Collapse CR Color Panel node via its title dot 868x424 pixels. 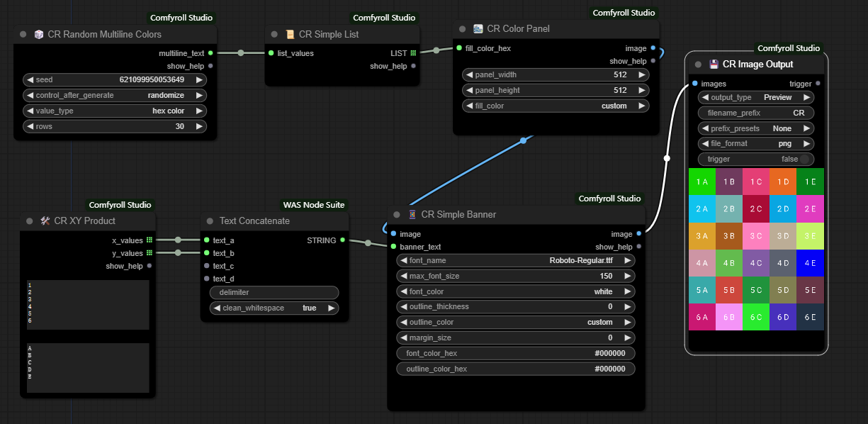point(463,28)
